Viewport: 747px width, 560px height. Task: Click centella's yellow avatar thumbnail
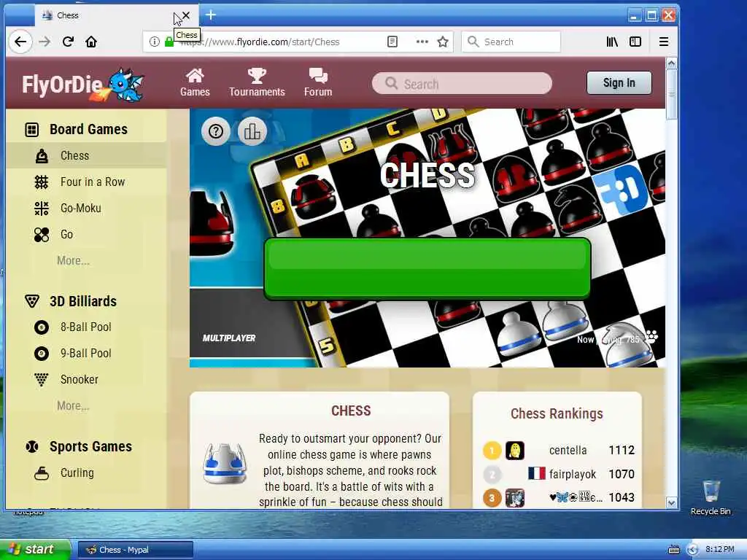click(514, 451)
